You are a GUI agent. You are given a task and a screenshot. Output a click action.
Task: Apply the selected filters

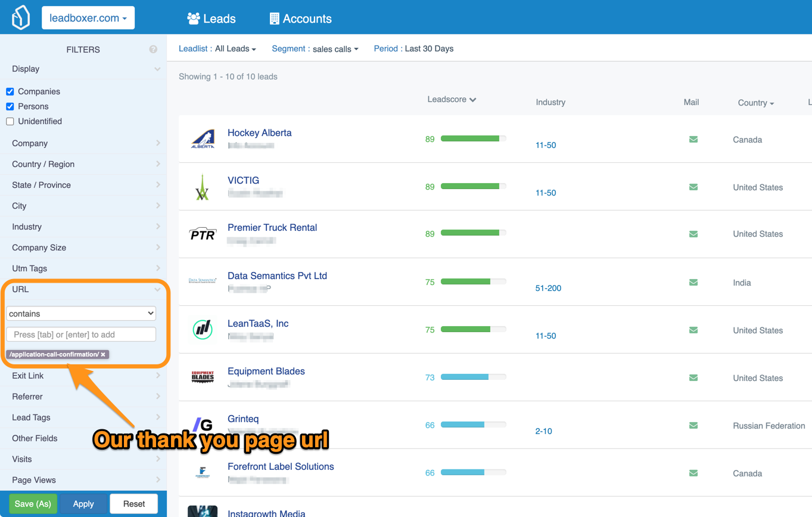tap(83, 504)
